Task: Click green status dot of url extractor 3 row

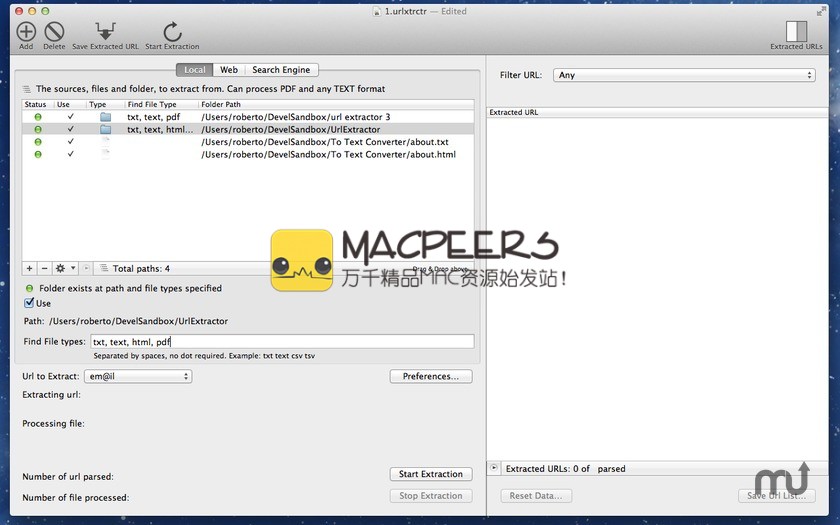Action: 38,117
